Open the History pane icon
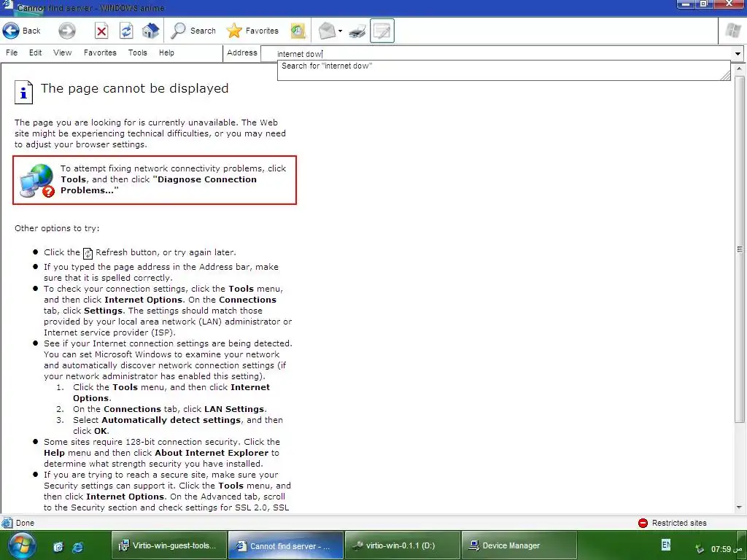Screen dimensions: 747x560 (298, 31)
